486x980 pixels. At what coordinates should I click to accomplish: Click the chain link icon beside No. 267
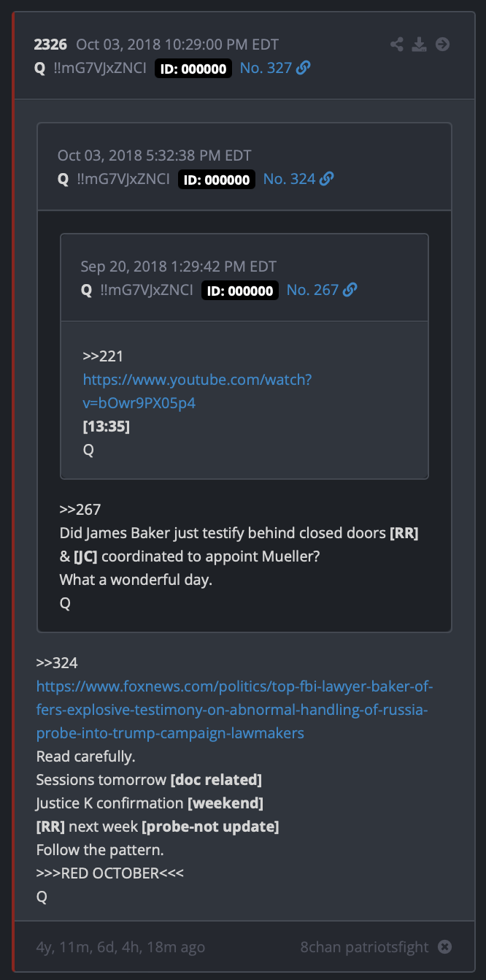click(x=350, y=290)
